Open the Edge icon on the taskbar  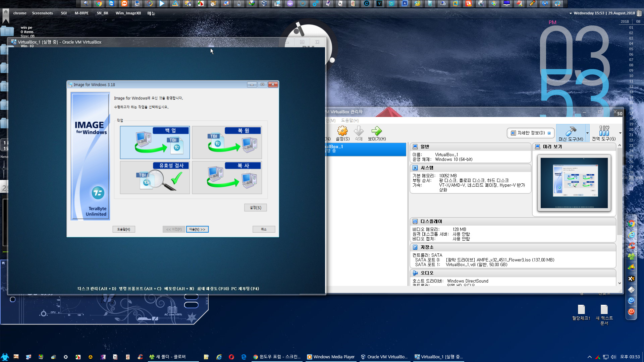[x=244, y=357]
